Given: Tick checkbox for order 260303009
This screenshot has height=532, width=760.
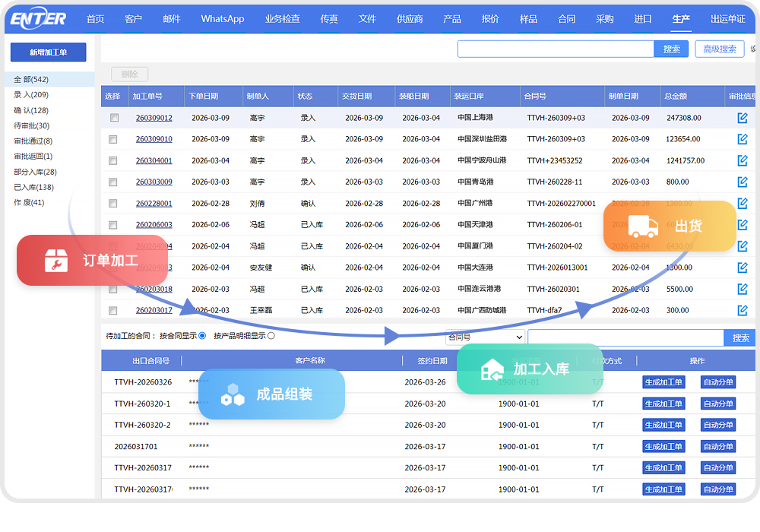Looking at the screenshot, I should (x=113, y=182).
